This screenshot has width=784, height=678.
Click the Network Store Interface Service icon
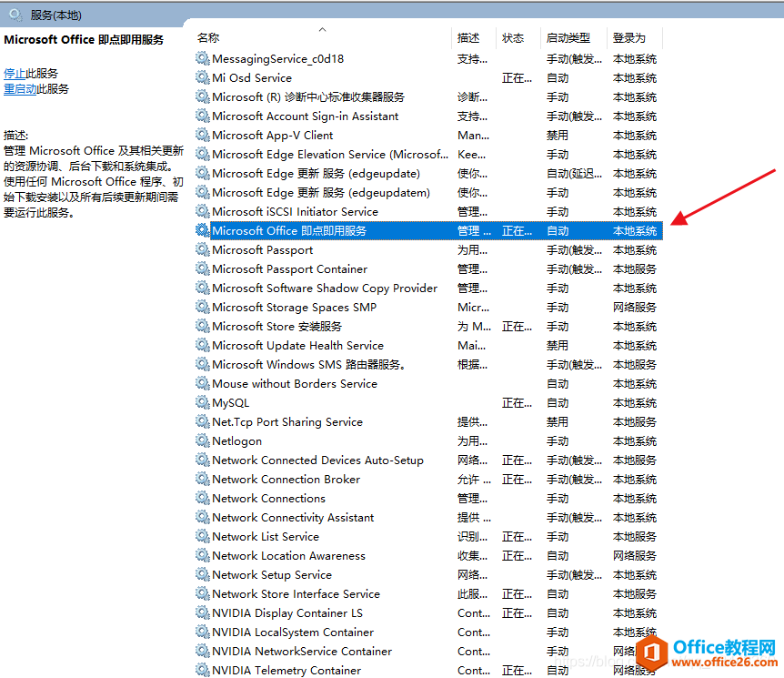coord(203,594)
